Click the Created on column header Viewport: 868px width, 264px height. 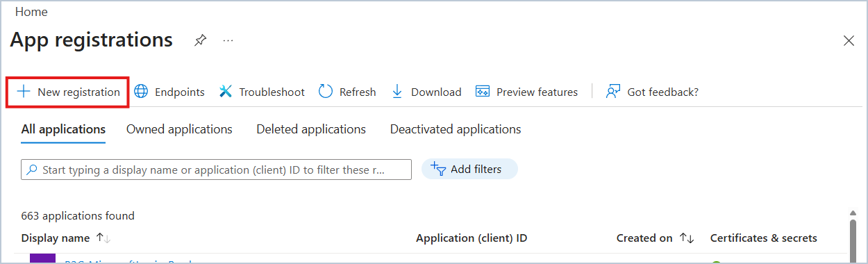pos(644,238)
